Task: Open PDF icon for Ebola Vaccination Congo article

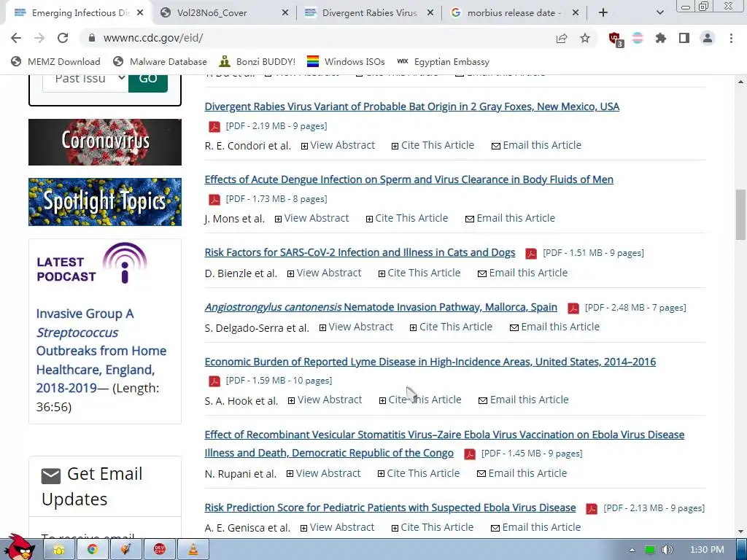Action: click(x=470, y=454)
